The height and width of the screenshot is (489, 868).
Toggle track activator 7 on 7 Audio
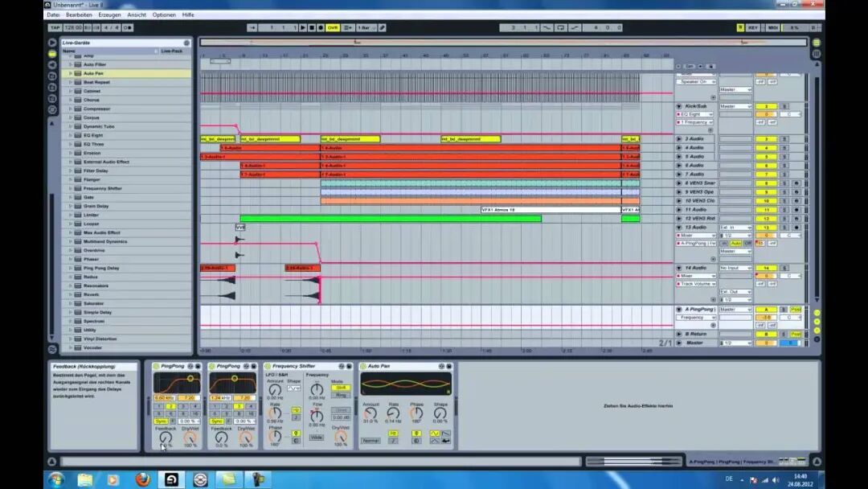pos(766,175)
